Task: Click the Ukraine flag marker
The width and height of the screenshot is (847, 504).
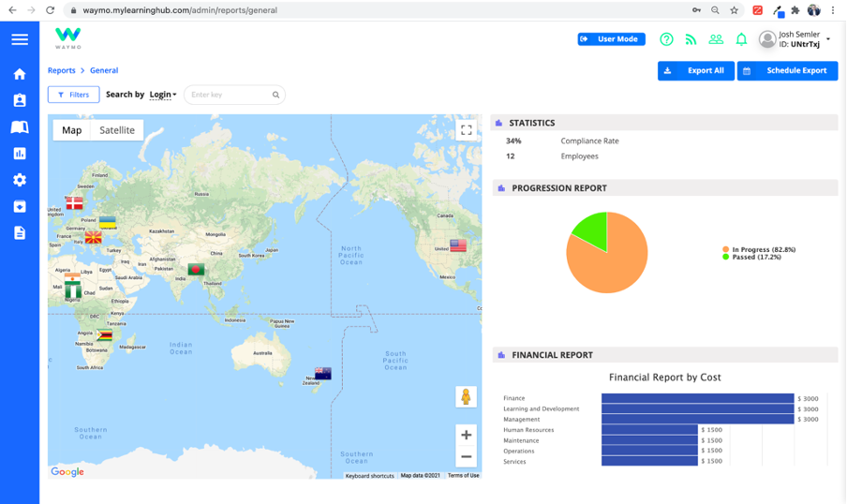Action: 108,223
